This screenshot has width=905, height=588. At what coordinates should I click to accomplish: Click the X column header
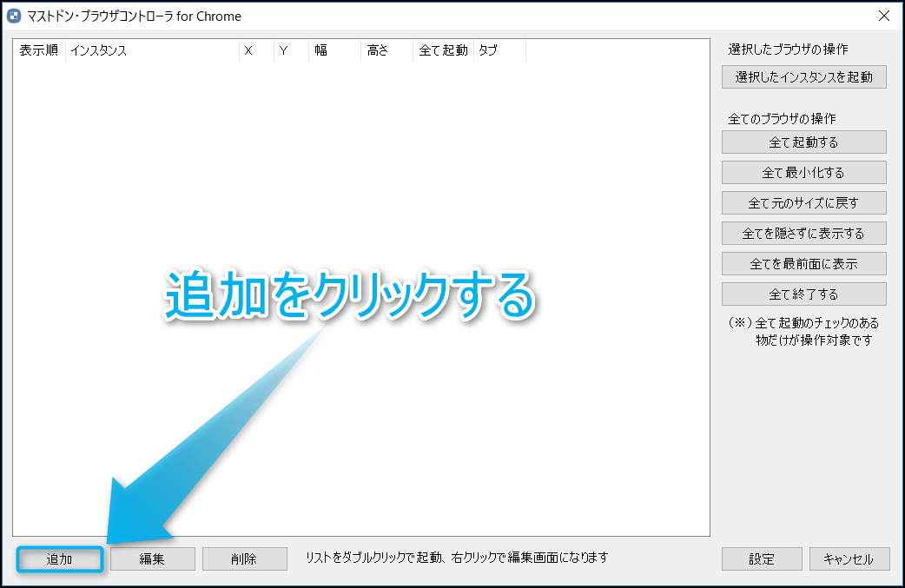(256, 50)
